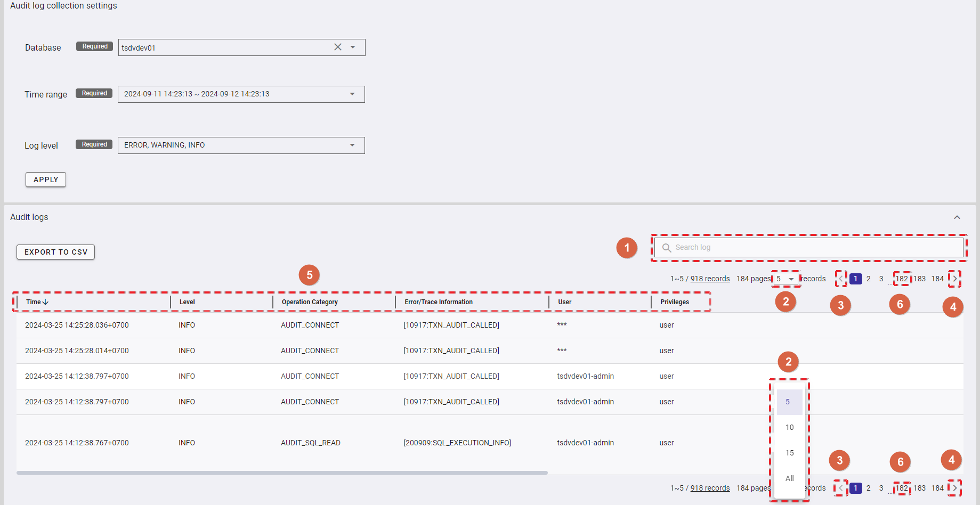980x505 pixels.
Task: Click the horizontal table scrollbar
Action: click(282, 473)
